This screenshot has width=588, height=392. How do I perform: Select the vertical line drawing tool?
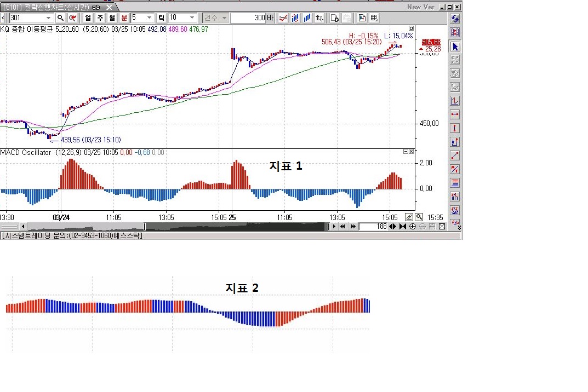(x=454, y=128)
